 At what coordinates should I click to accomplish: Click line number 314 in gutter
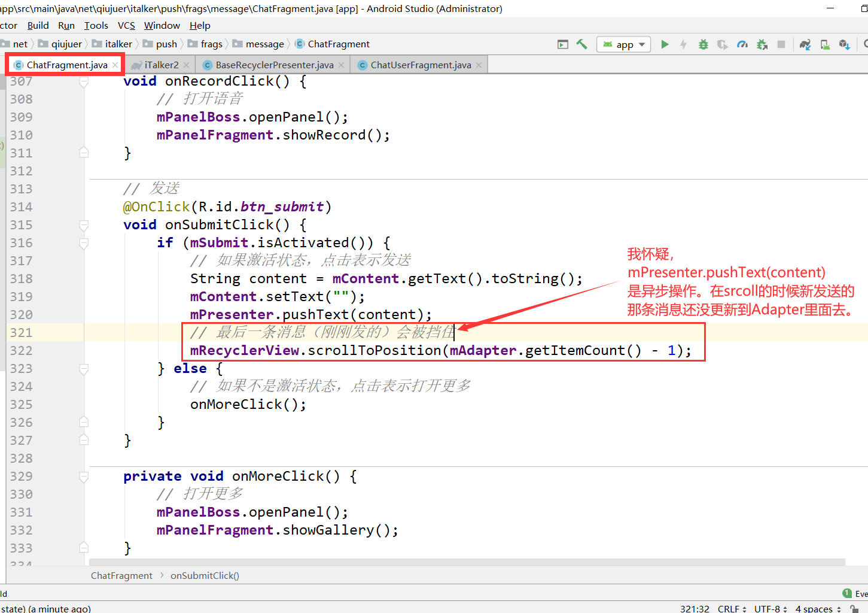[x=21, y=207]
